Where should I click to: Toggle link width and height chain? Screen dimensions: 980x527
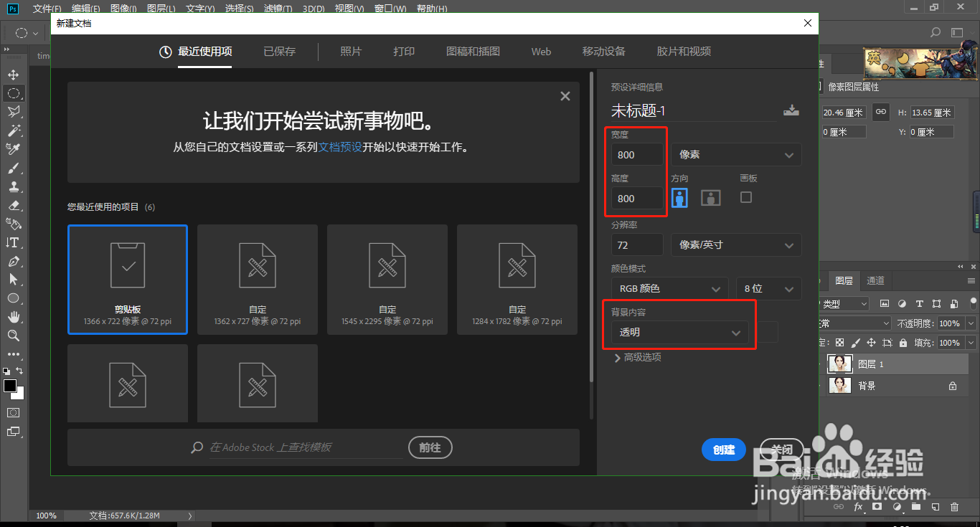click(x=881, y=112)
